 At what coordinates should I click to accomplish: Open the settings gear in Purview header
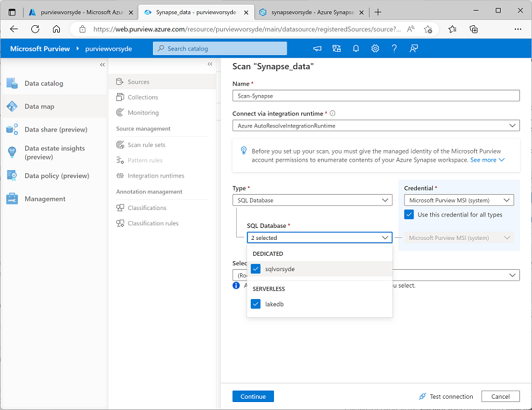375,49
